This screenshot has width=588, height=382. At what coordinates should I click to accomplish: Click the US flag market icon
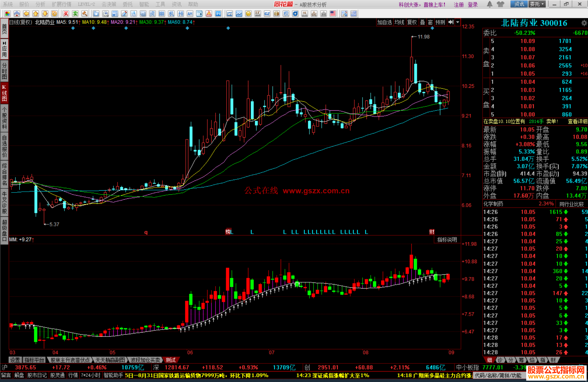point(333,14)
